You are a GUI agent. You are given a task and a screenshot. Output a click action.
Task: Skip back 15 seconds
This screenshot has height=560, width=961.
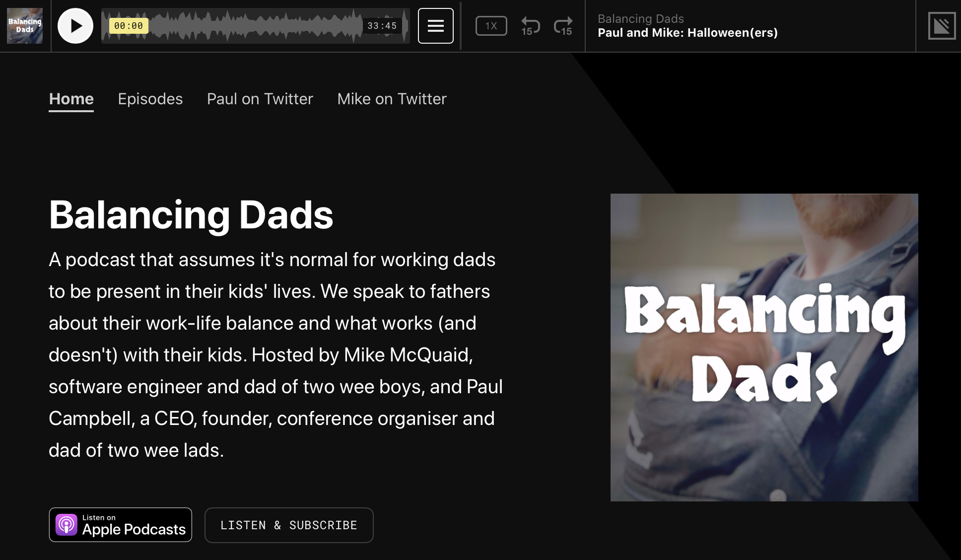point(530,26)
